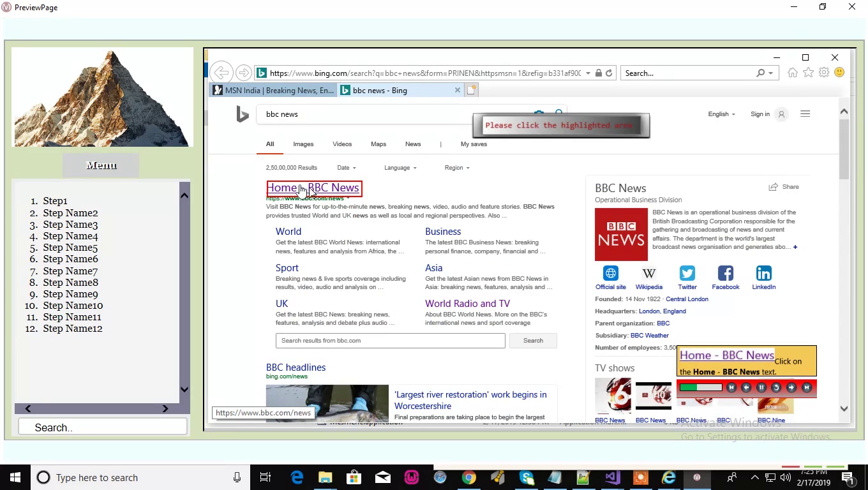Skip to last step in playback bar
The width and height of the screenshot is (868, 490).
(x=807, y=387)
